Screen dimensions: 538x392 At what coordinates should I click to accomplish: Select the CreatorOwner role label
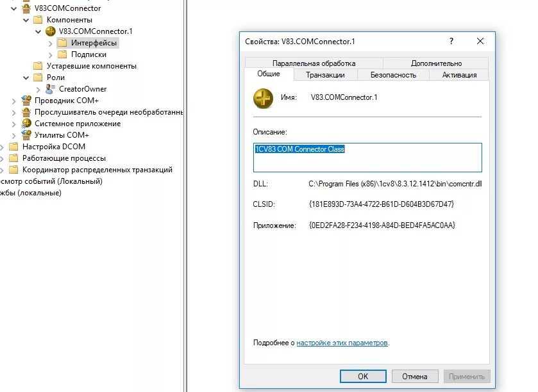tap(83, 89)
